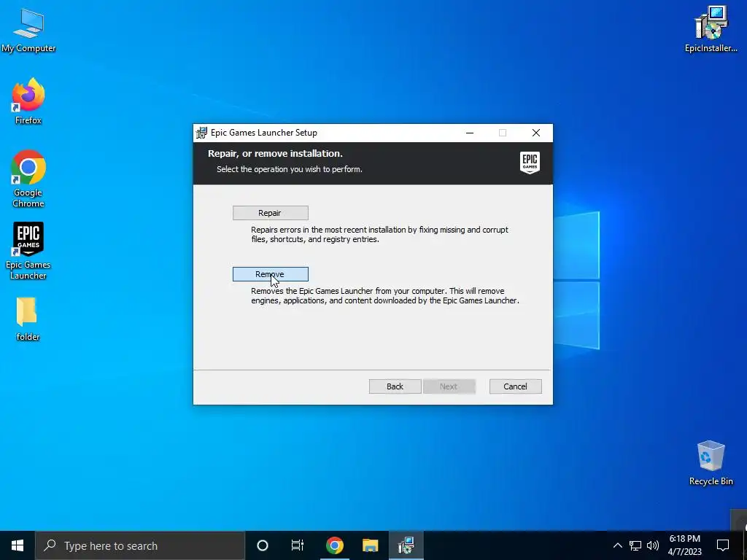Click the 'Repairs errors in the most recent installation' description
This screenshot has width=747, height=560.
click(x=379, y=234)
